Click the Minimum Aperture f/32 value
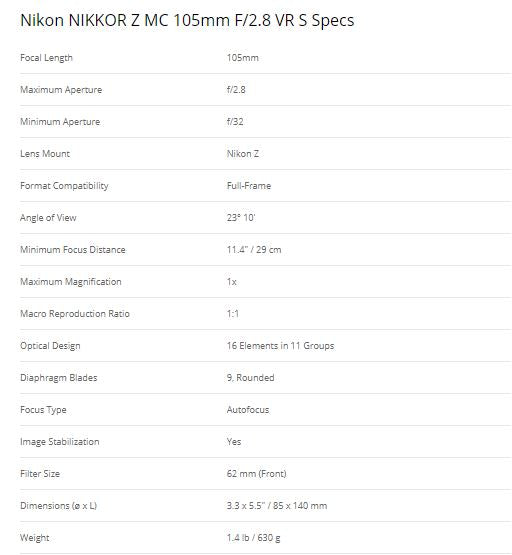The width and height of the screenshot is (512, 555). 235,122
